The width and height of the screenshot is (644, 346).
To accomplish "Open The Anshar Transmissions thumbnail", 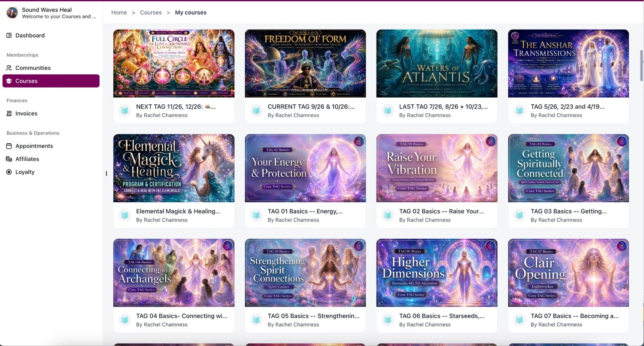I will click(568, 64).
